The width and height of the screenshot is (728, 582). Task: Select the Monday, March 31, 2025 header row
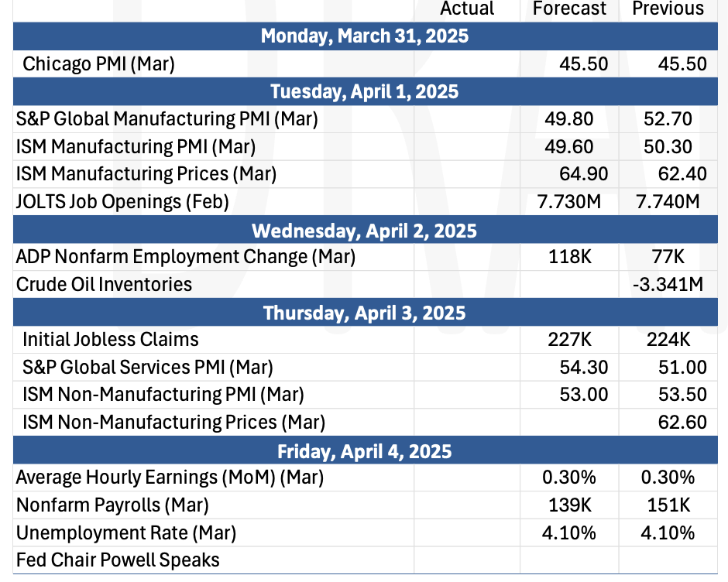coord(365,36)
